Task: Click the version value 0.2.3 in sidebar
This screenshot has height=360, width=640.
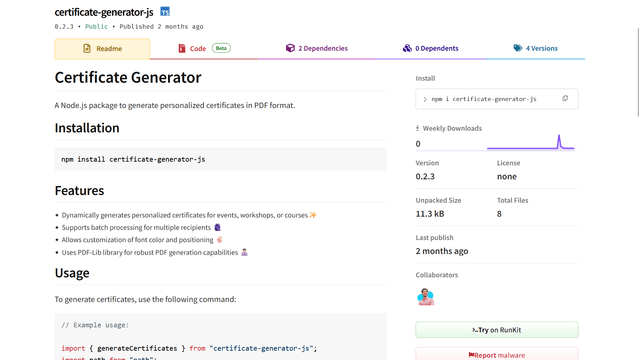Action: point(425,177)
